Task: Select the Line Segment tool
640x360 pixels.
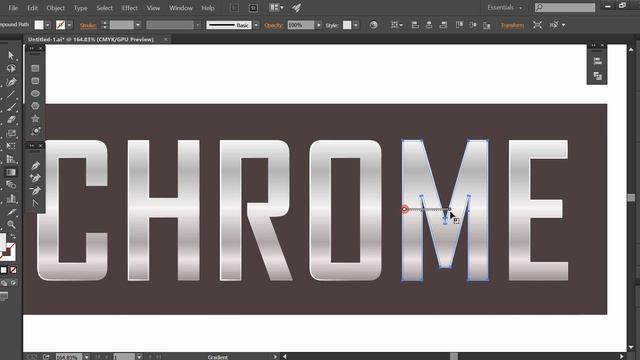Action: (11, 94)
